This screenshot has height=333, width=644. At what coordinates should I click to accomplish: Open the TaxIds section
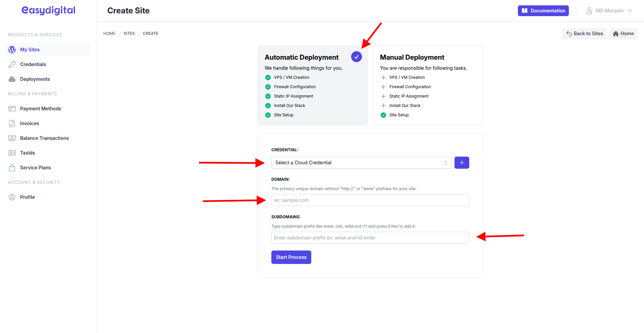pos(12,153)
